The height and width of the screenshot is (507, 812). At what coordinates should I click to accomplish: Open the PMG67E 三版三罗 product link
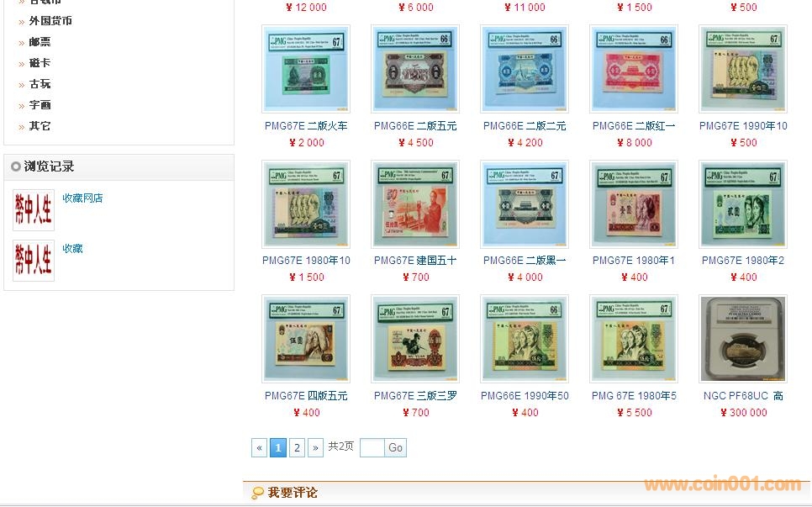415,396
